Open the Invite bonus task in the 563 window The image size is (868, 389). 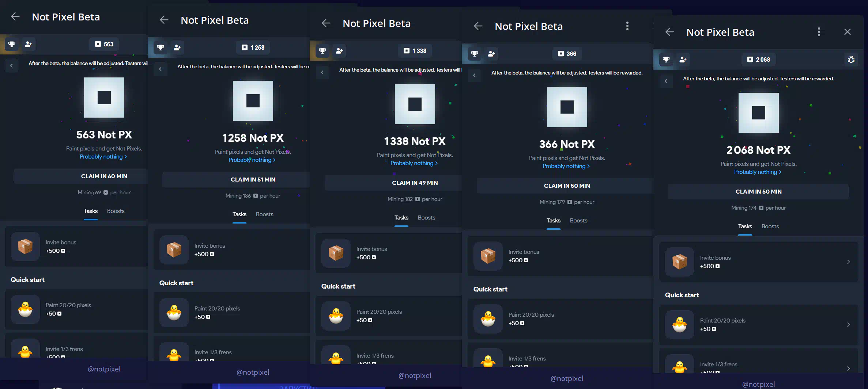pos(76,247)
